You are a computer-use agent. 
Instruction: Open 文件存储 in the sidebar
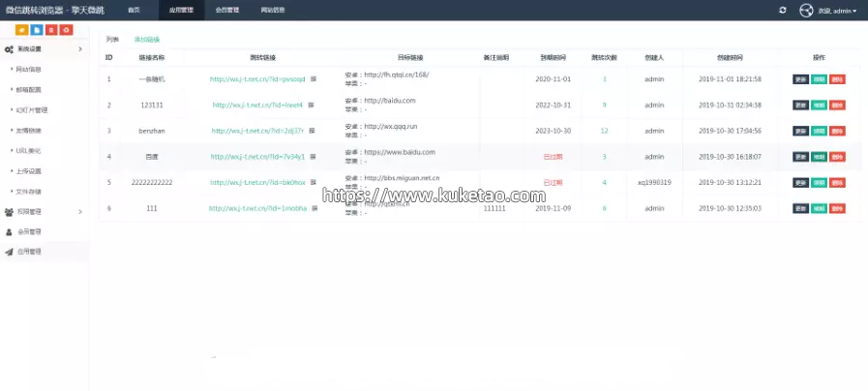[29, 192]
